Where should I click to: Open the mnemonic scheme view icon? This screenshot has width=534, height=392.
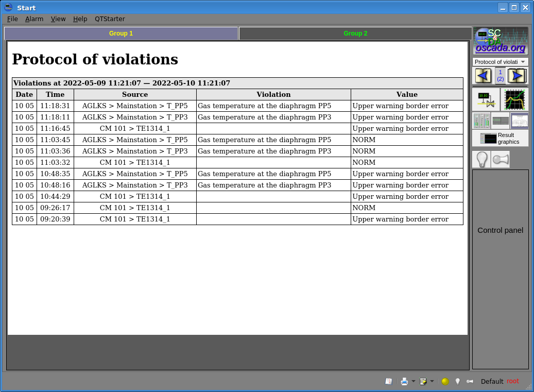(x=486, y=99)
